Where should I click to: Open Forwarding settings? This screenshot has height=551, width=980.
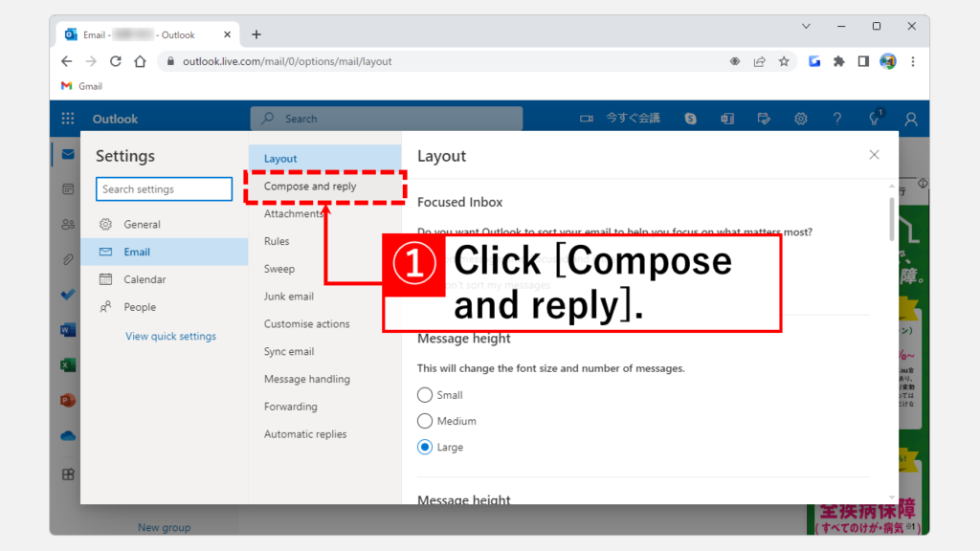coord(325,406)
